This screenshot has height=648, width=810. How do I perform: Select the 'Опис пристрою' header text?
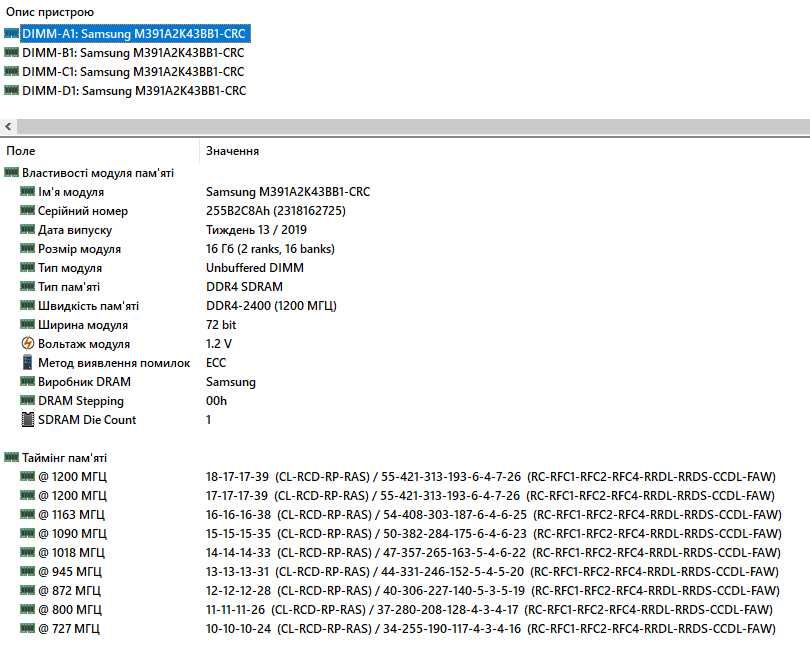(x=50, y=12)
